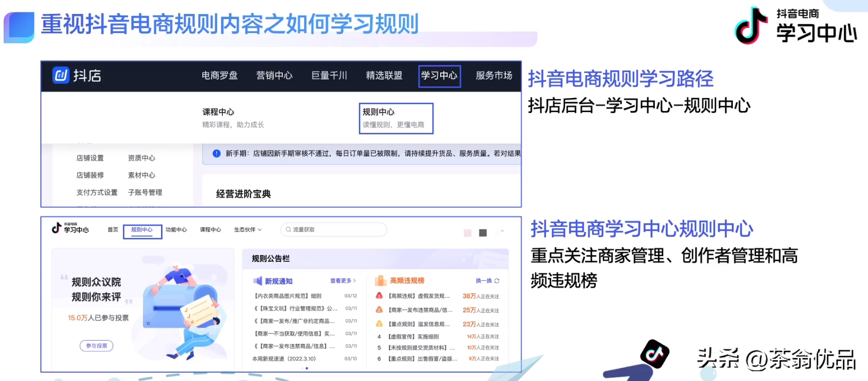Open 营销中心 in top navigation
Screen dimensions: 868x381
click(x=275, y=75)
